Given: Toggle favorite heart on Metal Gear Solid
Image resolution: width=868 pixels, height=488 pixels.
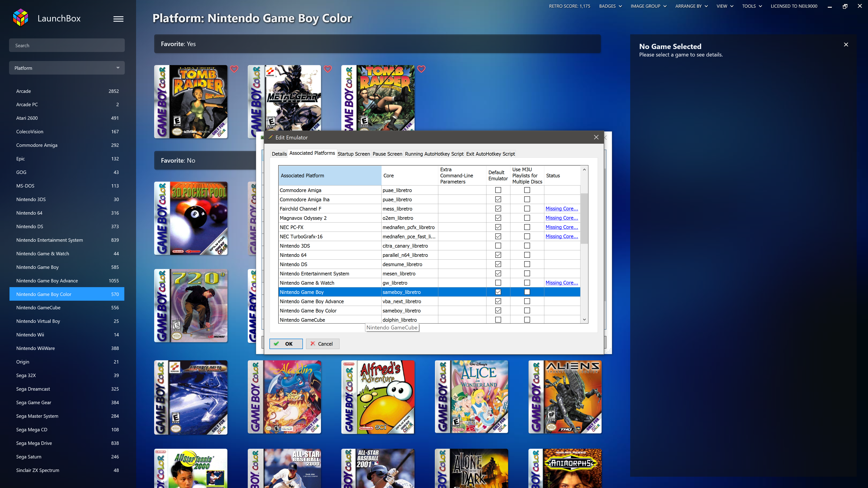Looking at the screenshot, I should [x=328, y=69].
